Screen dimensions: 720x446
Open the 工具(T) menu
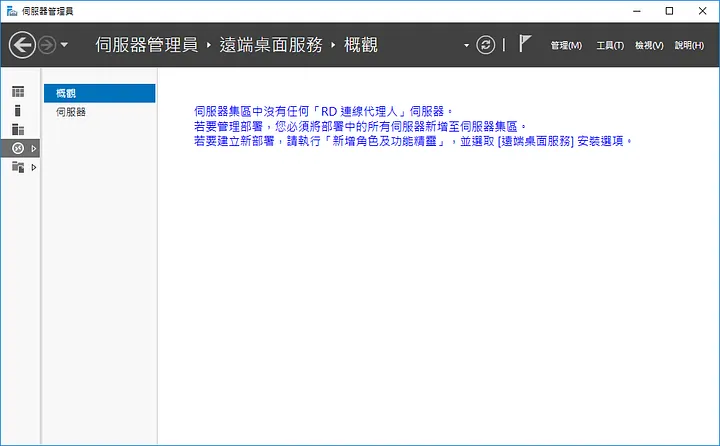pyautogui.click(x=610, y=45)
